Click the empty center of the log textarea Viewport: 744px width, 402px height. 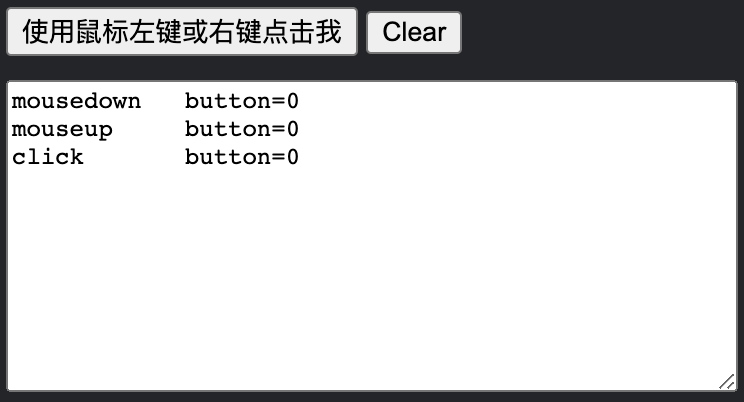(372, 270)
